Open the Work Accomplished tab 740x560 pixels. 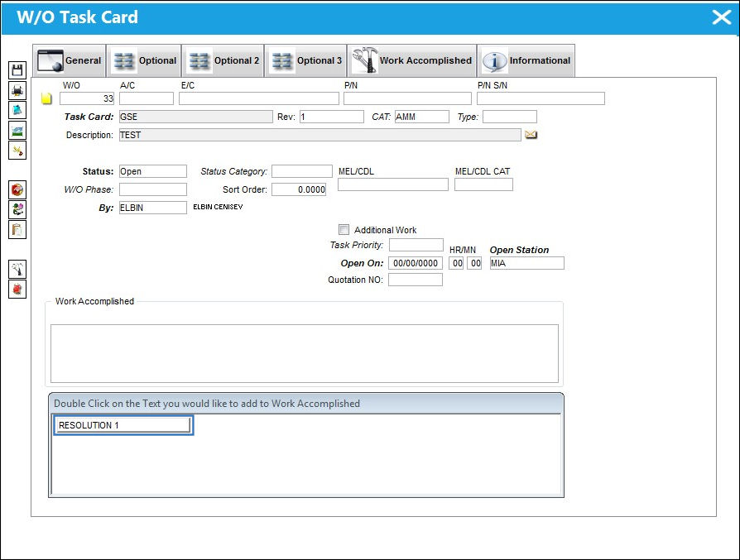412,60
